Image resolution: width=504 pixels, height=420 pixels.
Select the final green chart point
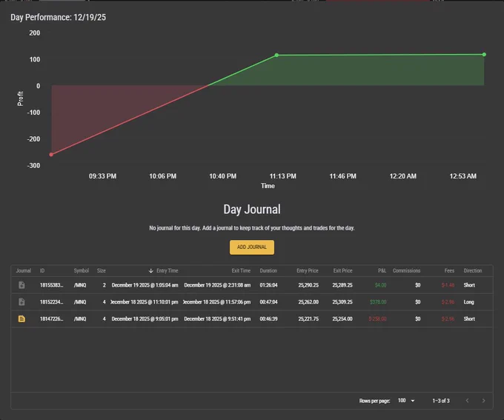[x=484, y=55]
